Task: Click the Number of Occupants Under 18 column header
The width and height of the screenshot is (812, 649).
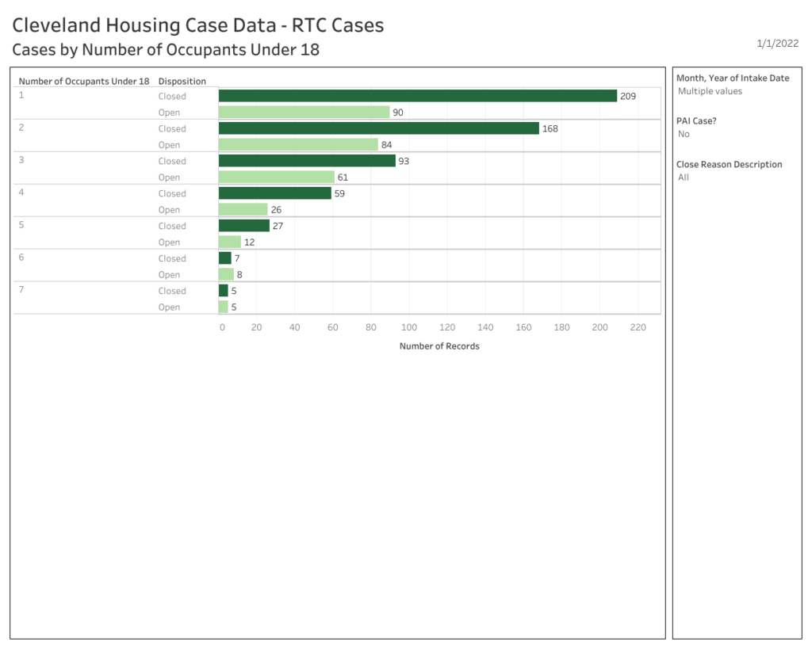Action: tap(83, 81)
